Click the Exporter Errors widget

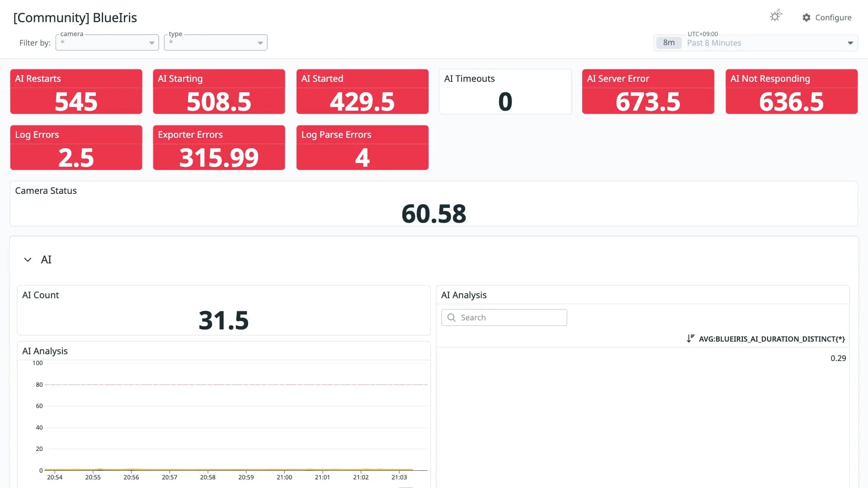[219, 148]
